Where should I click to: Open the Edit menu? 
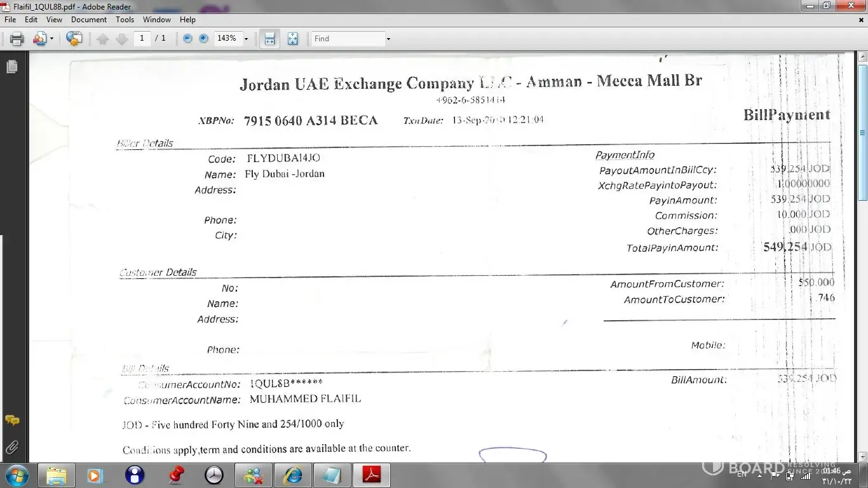coord(31,20)
